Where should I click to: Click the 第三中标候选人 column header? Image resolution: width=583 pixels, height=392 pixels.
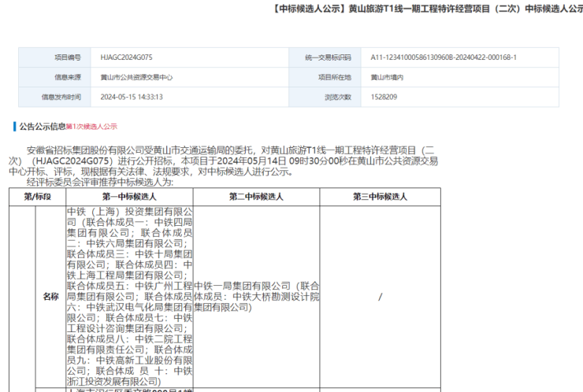coord(380,197)
